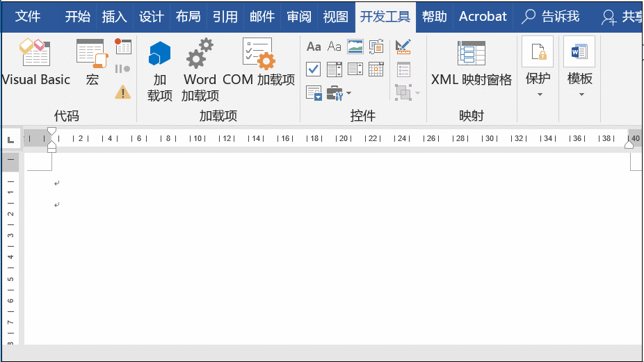Select the 开发工具 tab

click(385, 17)
